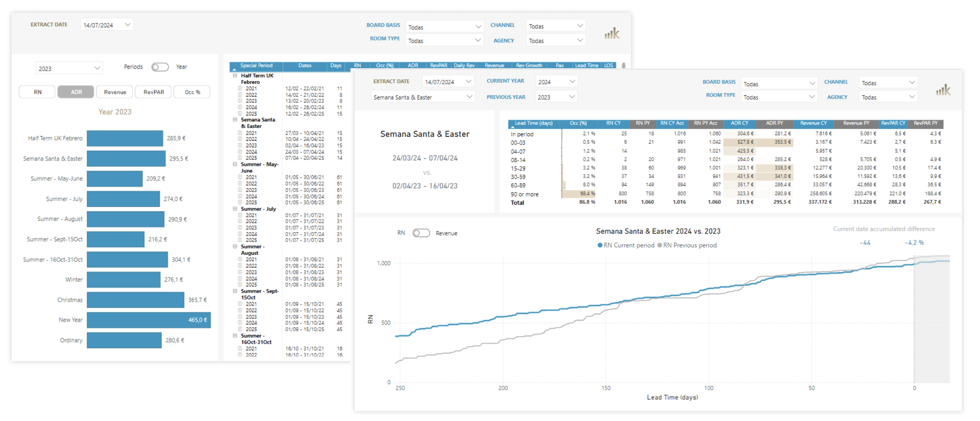The image size is (980, 421).
Task: Select the '90 or more' lead time row
Action: pyautogui.click(x=726, y=194)
